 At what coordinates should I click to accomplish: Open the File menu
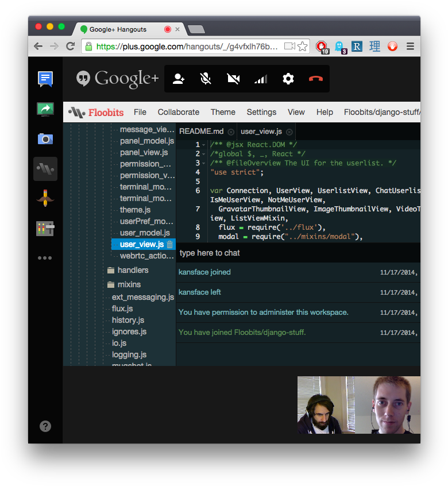click(x=140, y=112)
